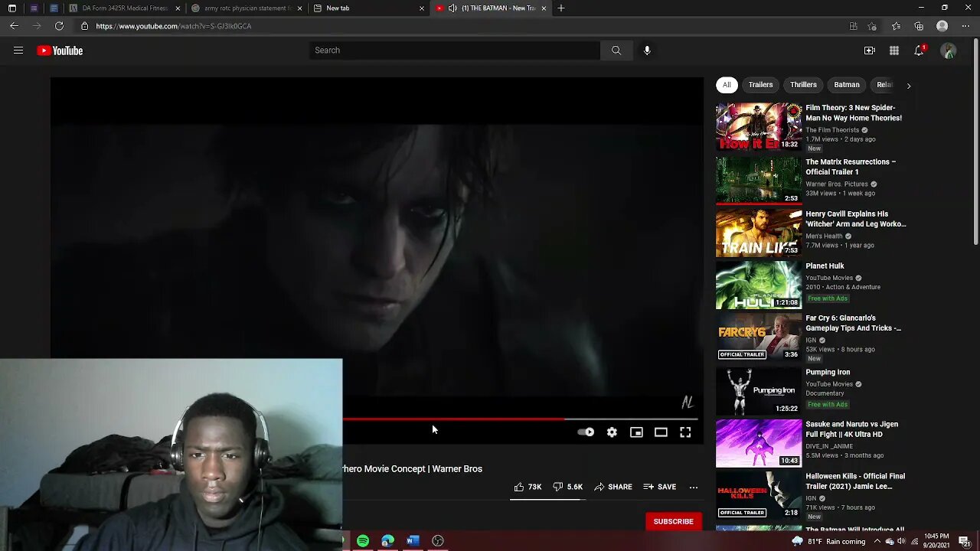Viewport: 980px width, 551px height.
Task: Open the YouTube account avatar menu
Action: point(949,51)
